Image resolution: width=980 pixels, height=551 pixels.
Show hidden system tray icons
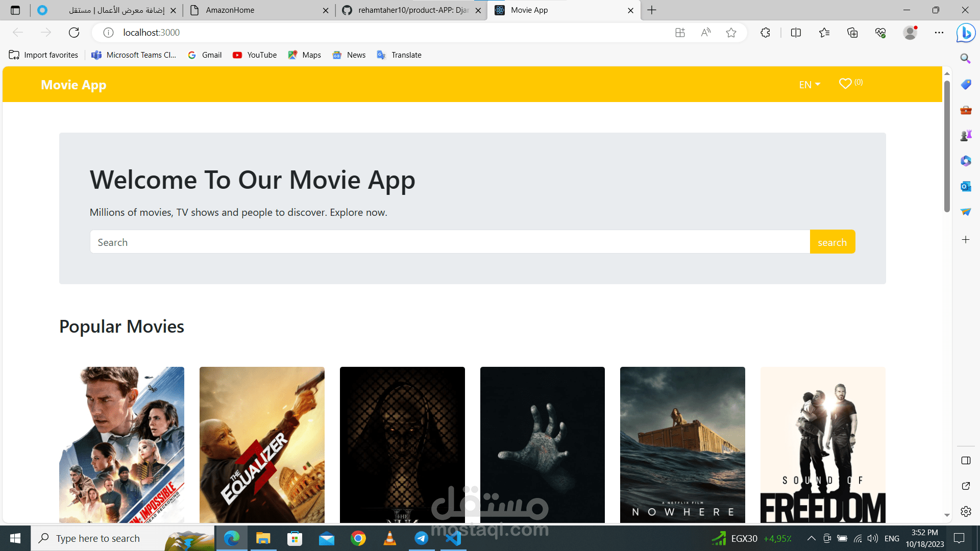[811, 538]
